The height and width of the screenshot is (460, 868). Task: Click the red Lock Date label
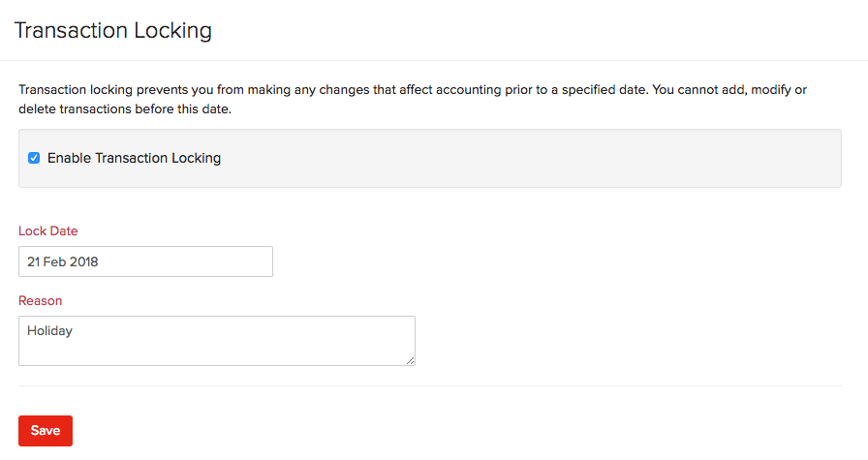point(48,230)
